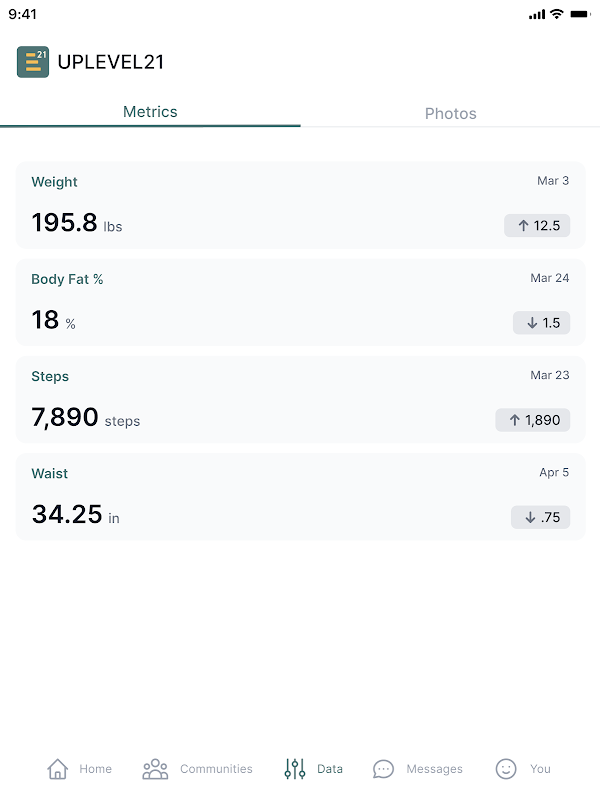600x800 pixels.
Task: Tap the waist change badge showing .75
Action: tap(540, 517)
